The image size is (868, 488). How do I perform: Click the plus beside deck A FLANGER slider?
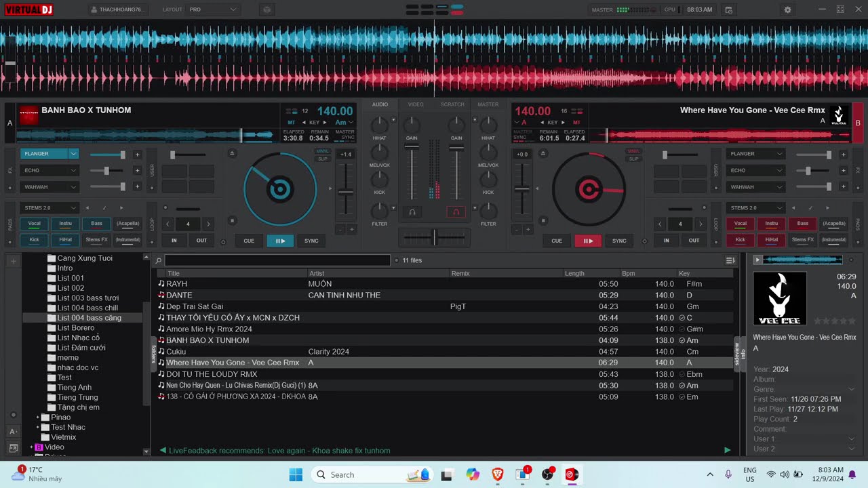coord(137,155)
